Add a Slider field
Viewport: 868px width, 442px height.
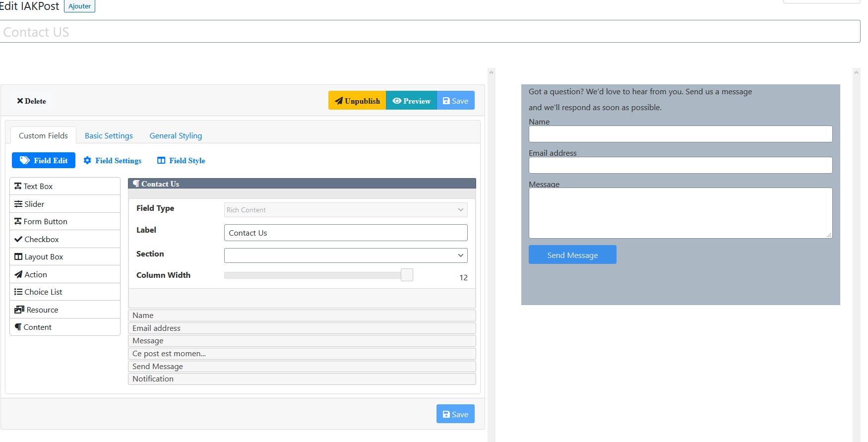[x=65, y=204]
